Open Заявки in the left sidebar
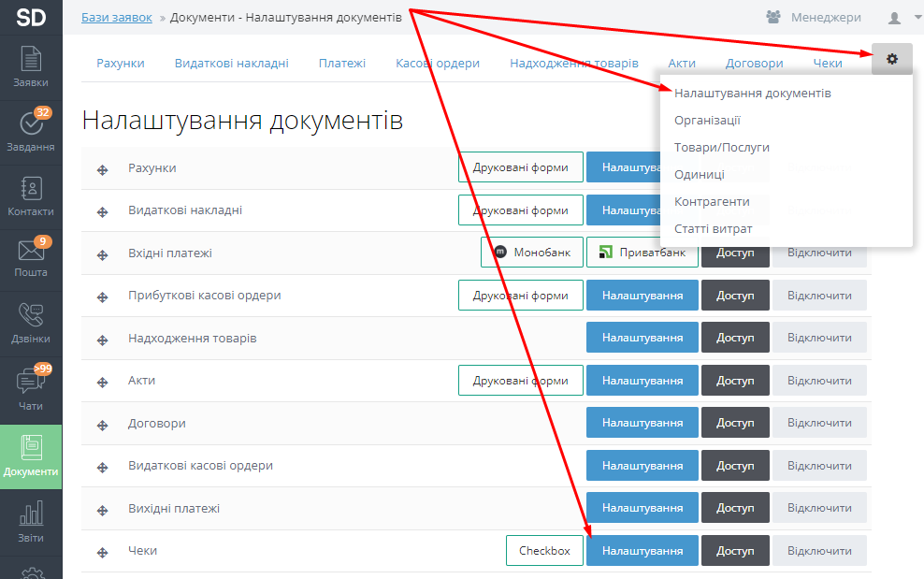The image size is (924, 579). [x=31, y=66]
